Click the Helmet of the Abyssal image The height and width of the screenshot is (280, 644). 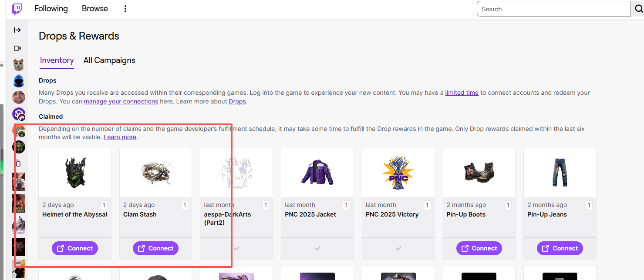click(75, 173)
